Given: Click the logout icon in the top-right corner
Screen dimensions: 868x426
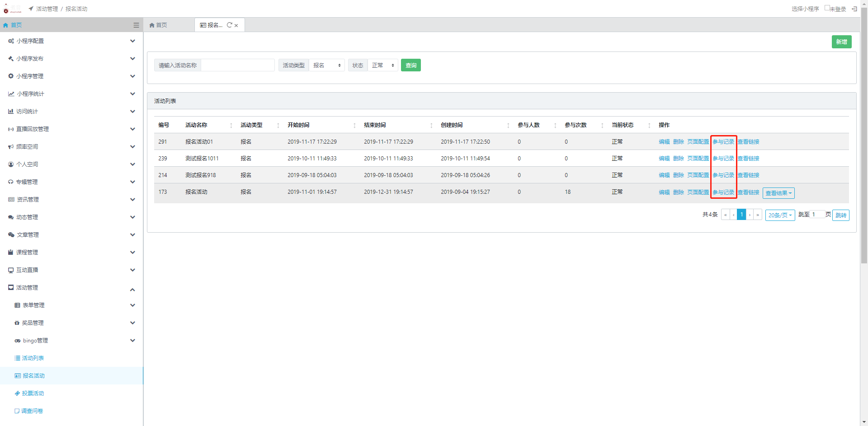Looking at the screenshot, I should pyautogui.click(x=854, y=9).
